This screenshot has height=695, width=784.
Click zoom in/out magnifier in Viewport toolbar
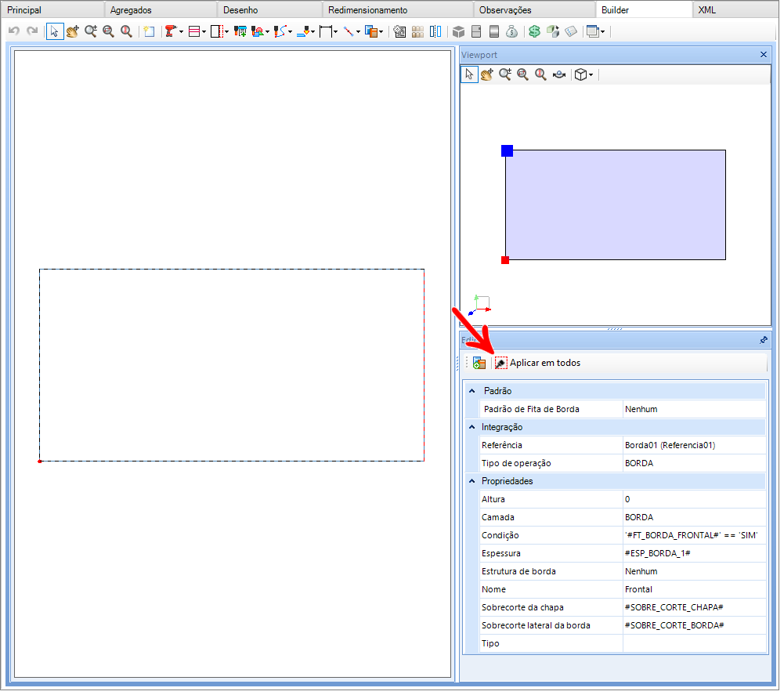coord(505,74)
